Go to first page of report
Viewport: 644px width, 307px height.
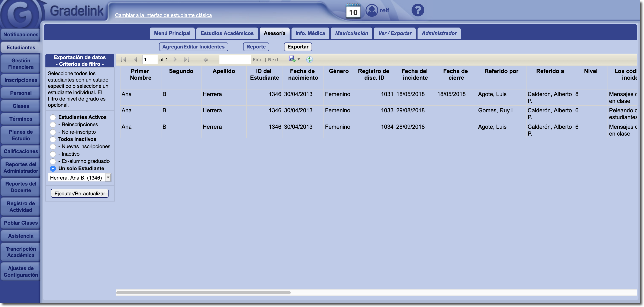pyautogui.click(x=123, y=60)
